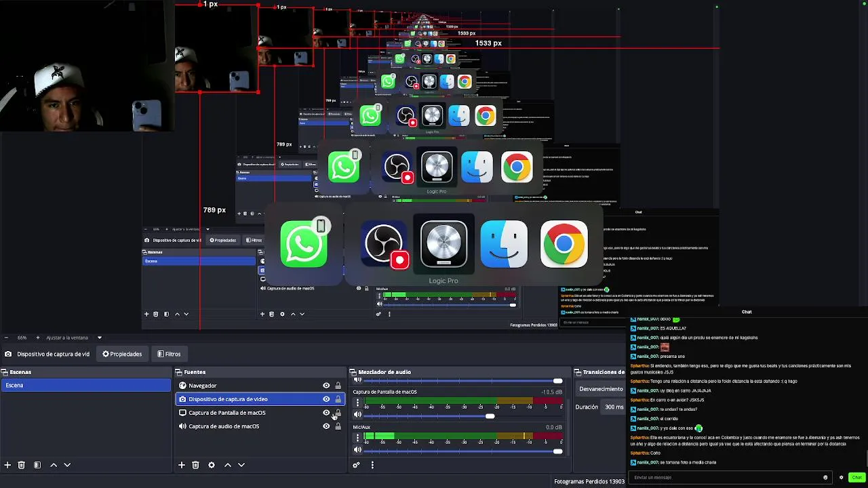Click the 'Mezclador de audio' dock title
This screenshot has width=868, height=488.
384,372
